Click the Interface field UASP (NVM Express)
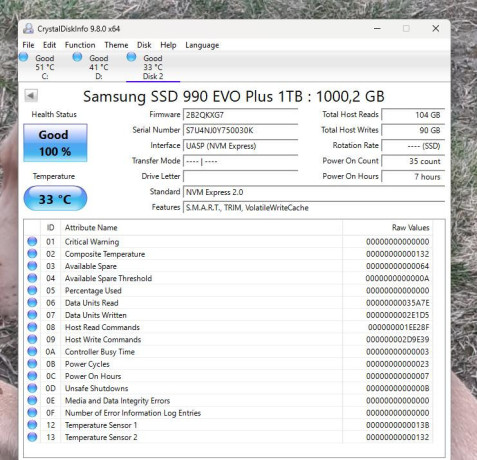477x460 pixels. [240, 146]
